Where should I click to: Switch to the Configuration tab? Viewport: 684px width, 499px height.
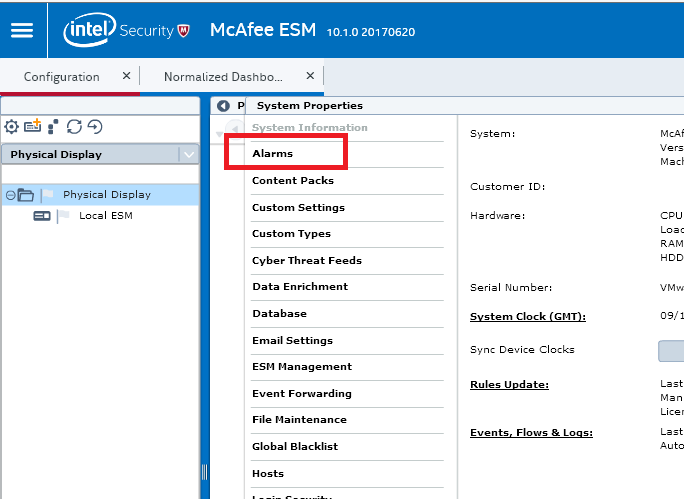pos(62,77)
